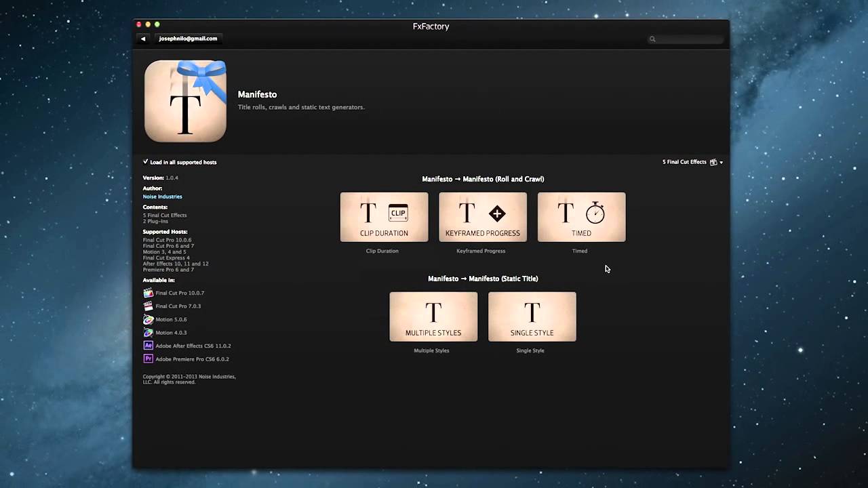Screen dimensions: 868x488
Task: Click the Adobe After Effects CS6 icon
Action: 148,346
